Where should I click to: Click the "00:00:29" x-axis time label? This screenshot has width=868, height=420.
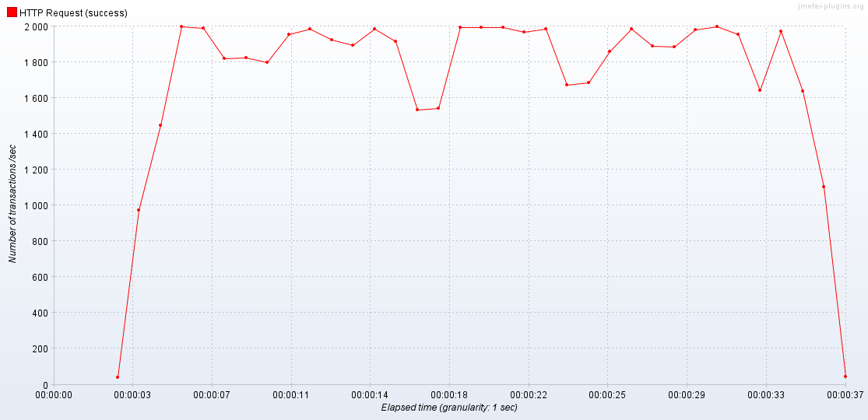(x=687, y=395)
